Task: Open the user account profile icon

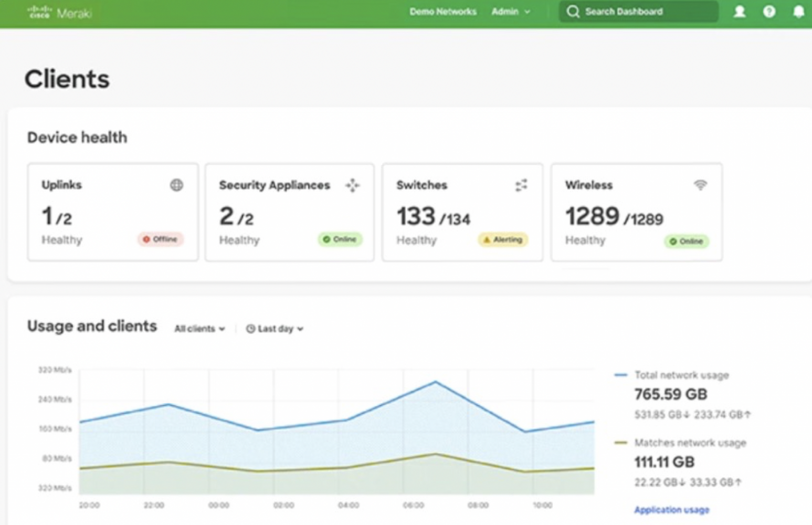Action: (x=740, y=12)
